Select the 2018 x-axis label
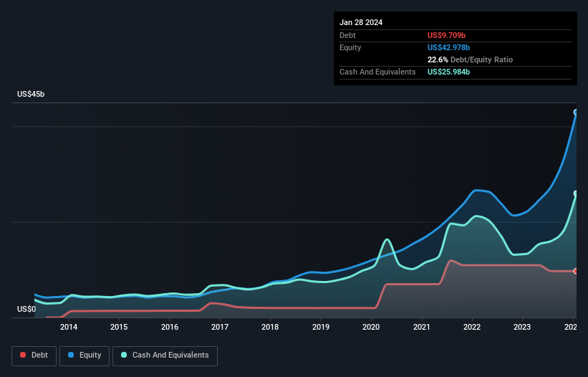 270,327
